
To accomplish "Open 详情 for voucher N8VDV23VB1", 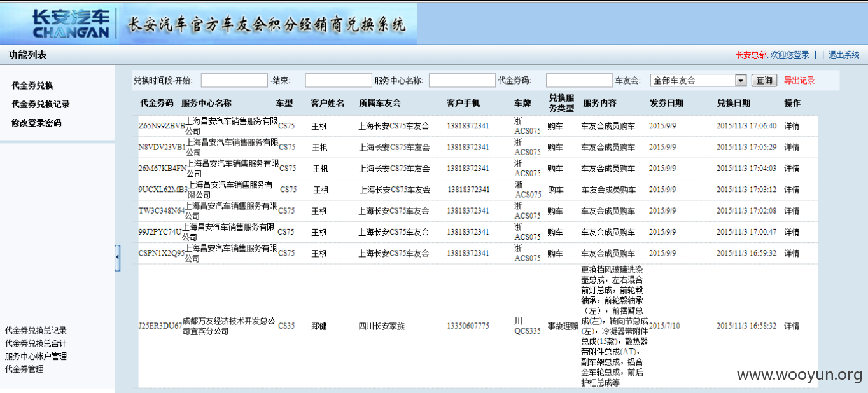I will tap(792, 147).
